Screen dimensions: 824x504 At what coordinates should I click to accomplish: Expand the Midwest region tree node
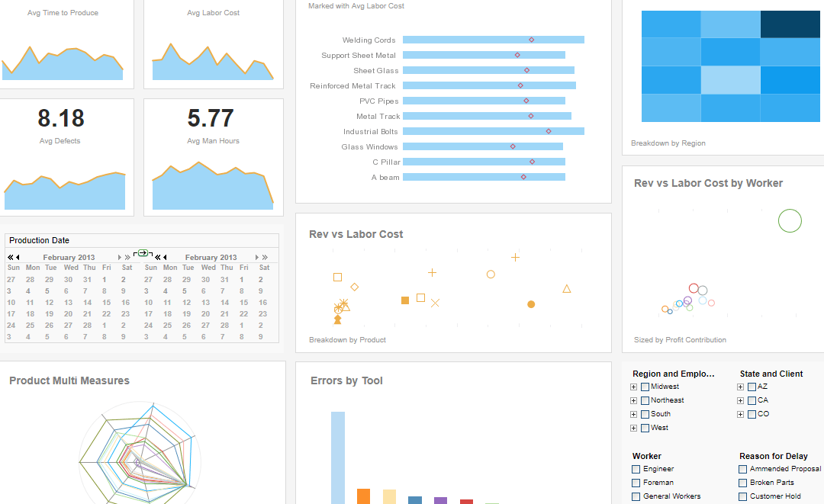pos(633,387)
